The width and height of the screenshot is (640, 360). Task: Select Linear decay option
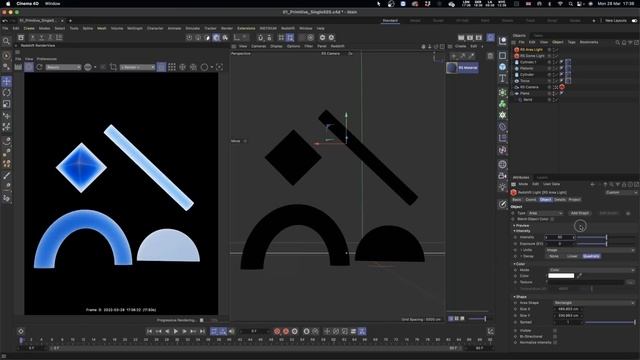coord(572,256)
